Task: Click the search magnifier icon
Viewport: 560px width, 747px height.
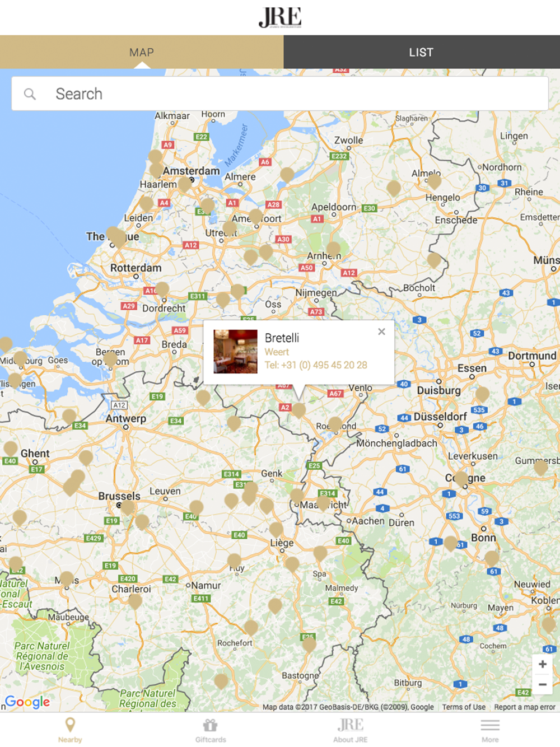Action: coord(30,94)
